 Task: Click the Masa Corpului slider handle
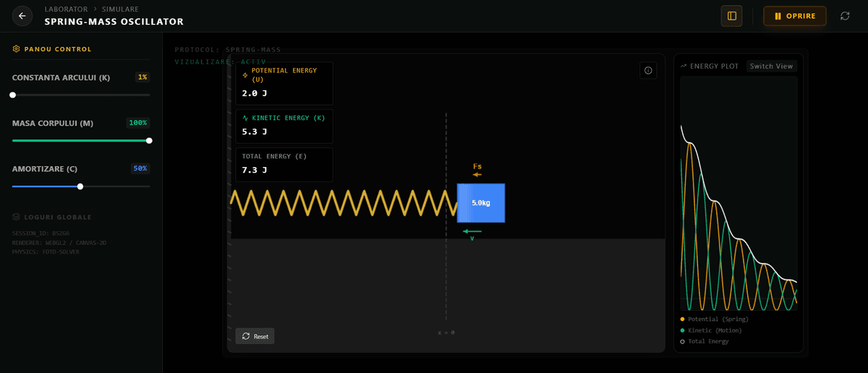(x=149, y=141)
